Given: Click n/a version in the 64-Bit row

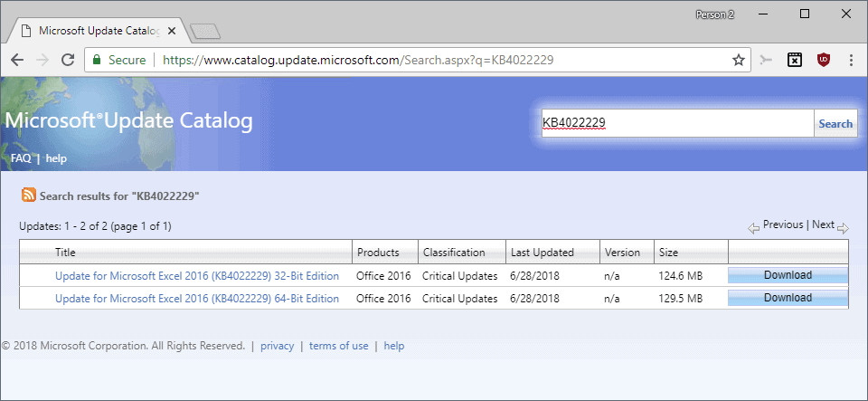Looking at the screenshot, I should click(612, 299).
